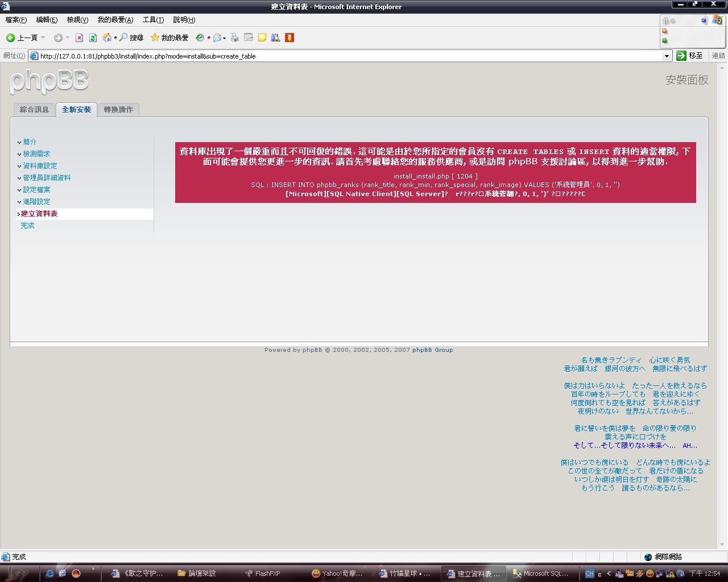Click the Edit page toolbar icon
Screen dimensions: 728x582
pyautogui.click(x=248, y=38)
